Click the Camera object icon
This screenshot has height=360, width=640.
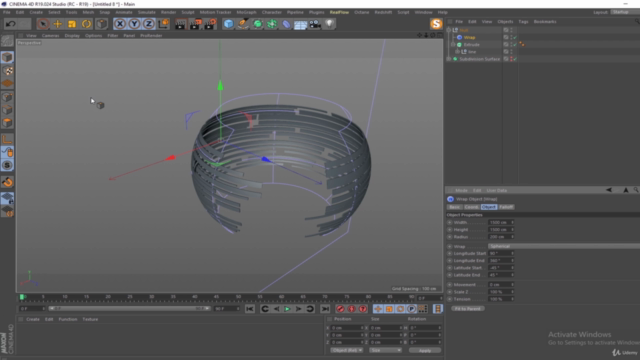pos(315,24)
